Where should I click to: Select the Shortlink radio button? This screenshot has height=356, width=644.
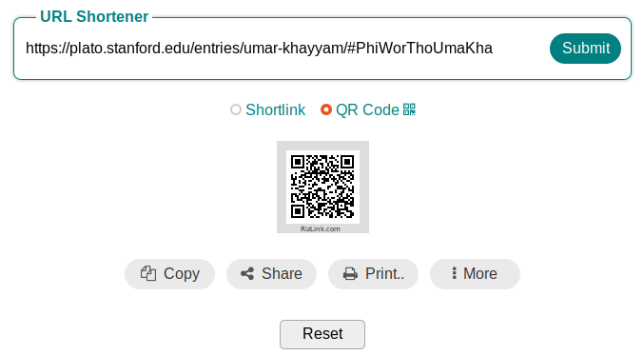click(236, 109)
